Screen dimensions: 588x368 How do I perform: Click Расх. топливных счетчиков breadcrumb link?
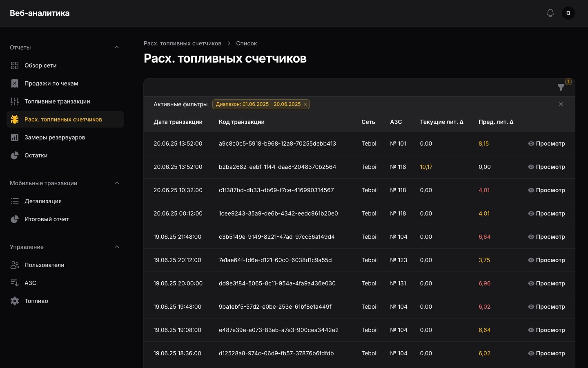pyautogui.click(x=183, y=43)
